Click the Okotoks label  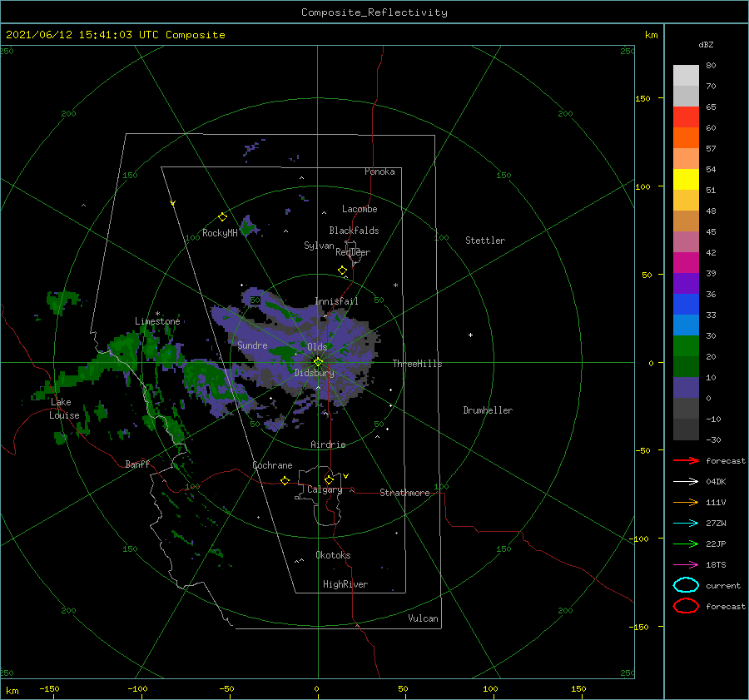pyautogui.click(x=333, y=555)
